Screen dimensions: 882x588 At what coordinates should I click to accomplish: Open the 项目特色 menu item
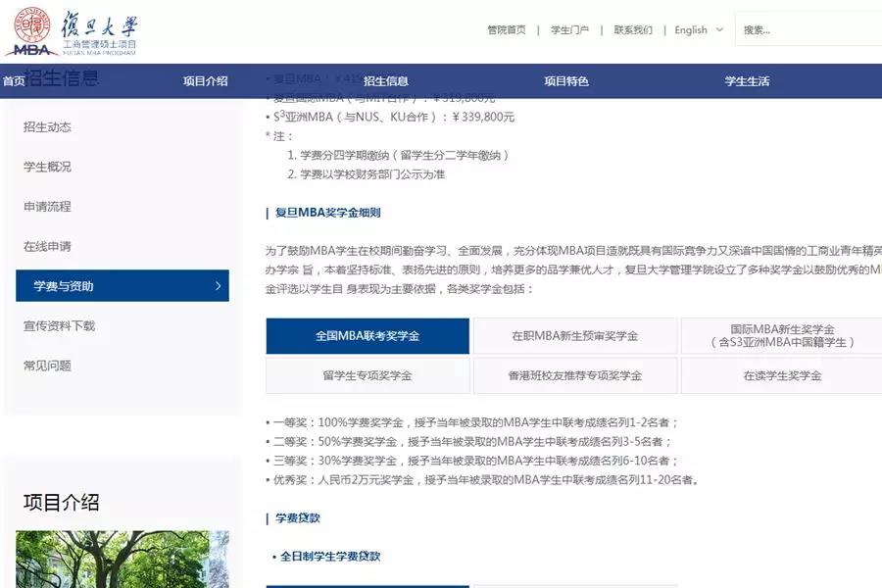tap(566, 81)
